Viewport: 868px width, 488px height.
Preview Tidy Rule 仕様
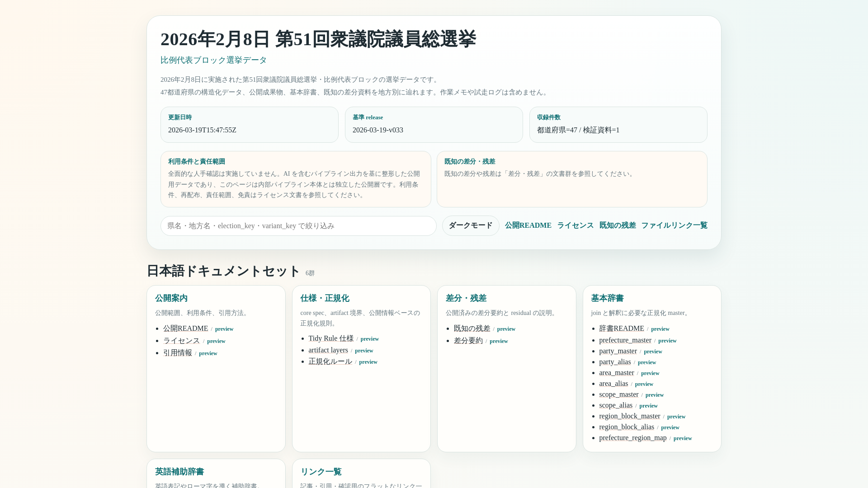coord(370,339)
